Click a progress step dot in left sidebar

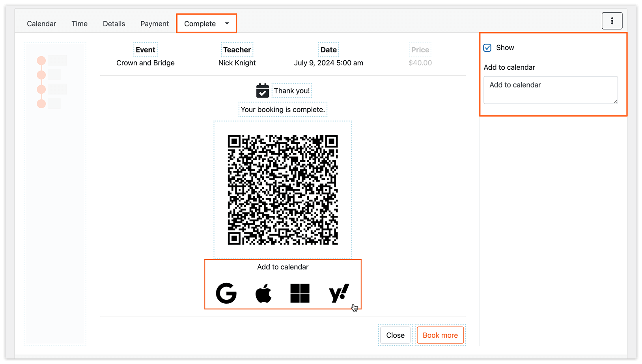click(x=41, y=60)
